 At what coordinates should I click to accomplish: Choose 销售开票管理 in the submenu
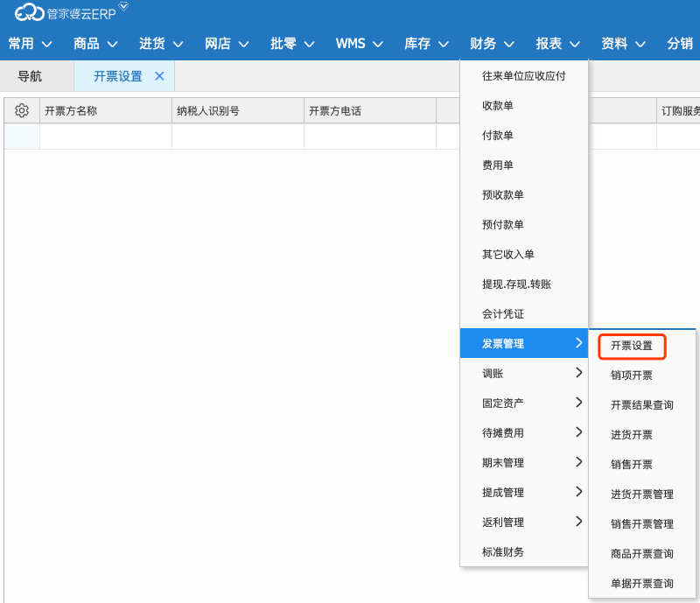pyautogui.click(x=642, y=524)
